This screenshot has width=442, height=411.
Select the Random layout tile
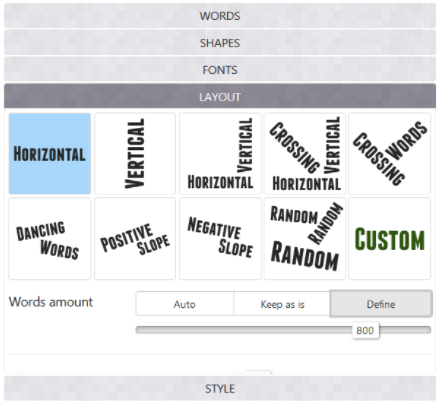305,239
